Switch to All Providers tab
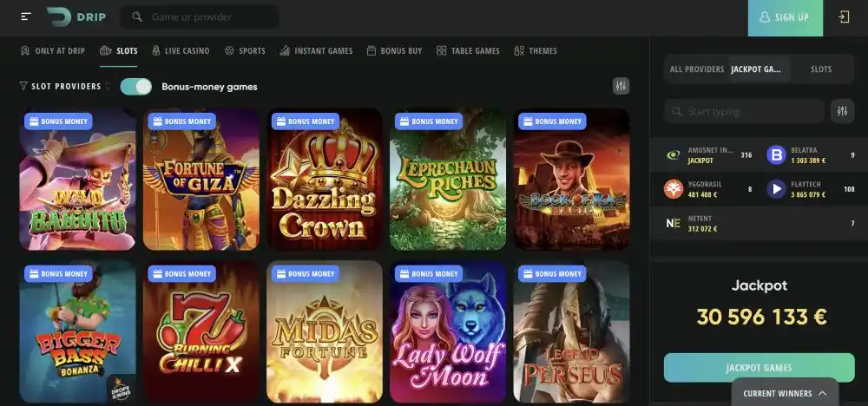This screenshot has width=868, height=406. point(697,69)
